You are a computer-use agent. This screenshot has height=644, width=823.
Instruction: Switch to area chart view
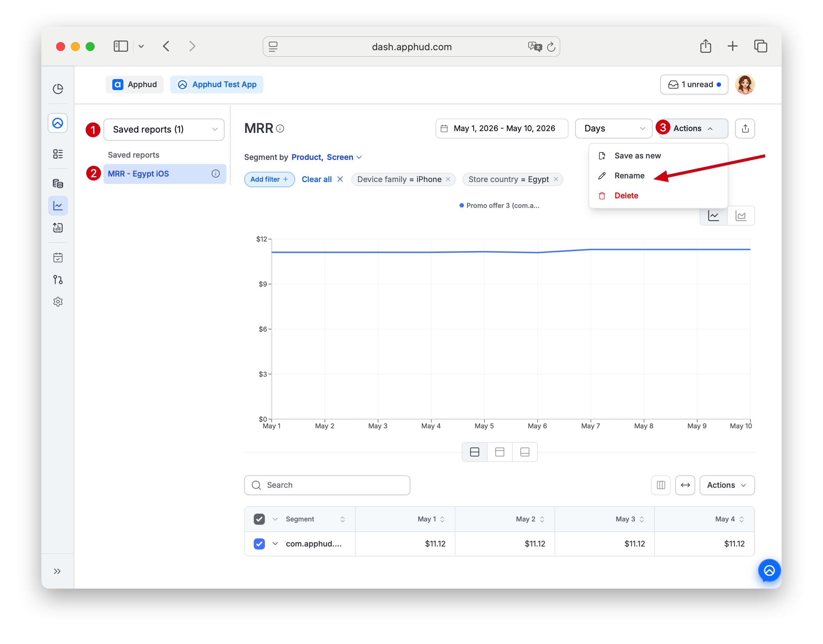(x=741, y=216)
